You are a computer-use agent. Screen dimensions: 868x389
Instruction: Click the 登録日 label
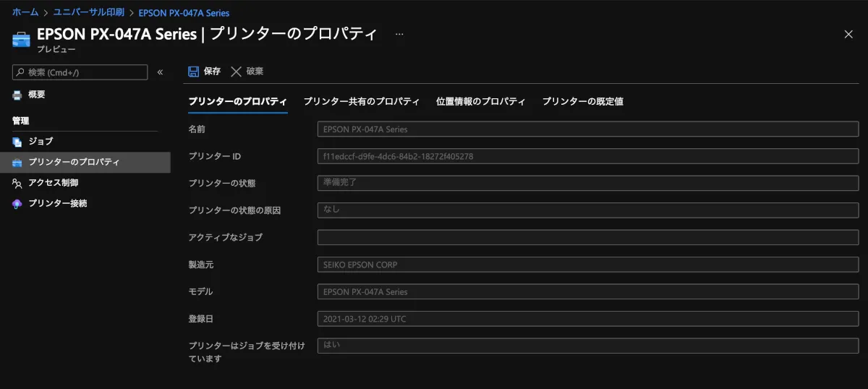pos(201,319)
